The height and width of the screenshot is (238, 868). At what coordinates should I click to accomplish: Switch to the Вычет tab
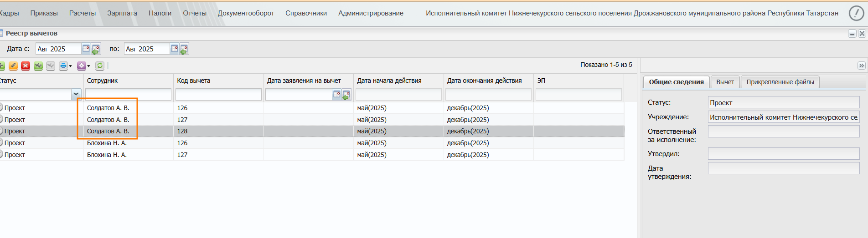725,82
